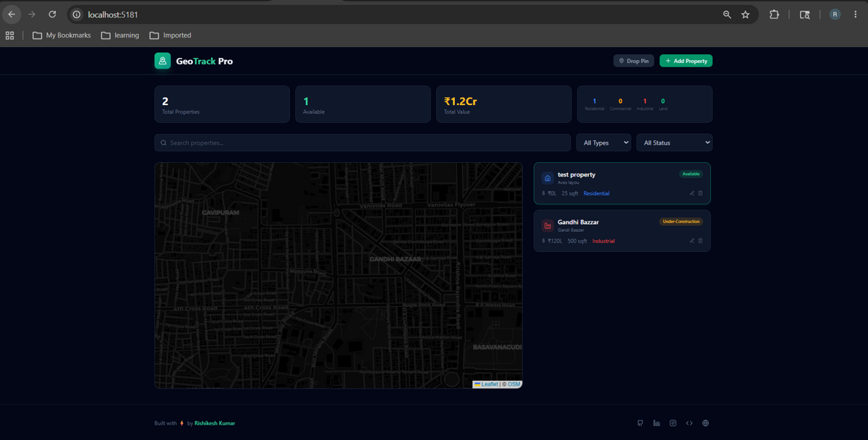Click the Available count stat card

(362, 104)
